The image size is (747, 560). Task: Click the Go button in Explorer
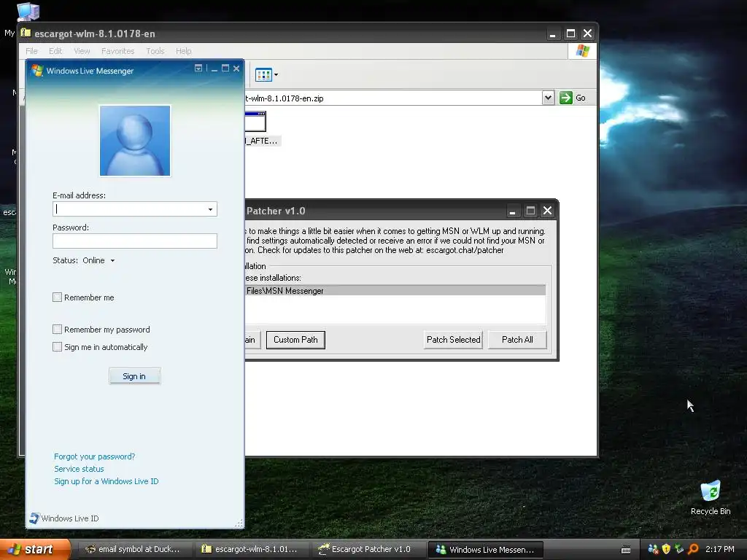point(573,98)
